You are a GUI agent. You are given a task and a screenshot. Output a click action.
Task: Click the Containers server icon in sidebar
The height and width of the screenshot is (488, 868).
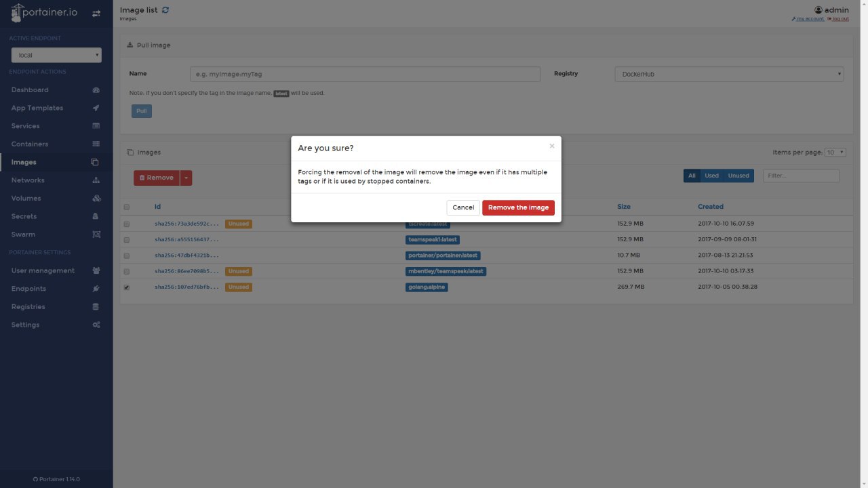[96, 144]
